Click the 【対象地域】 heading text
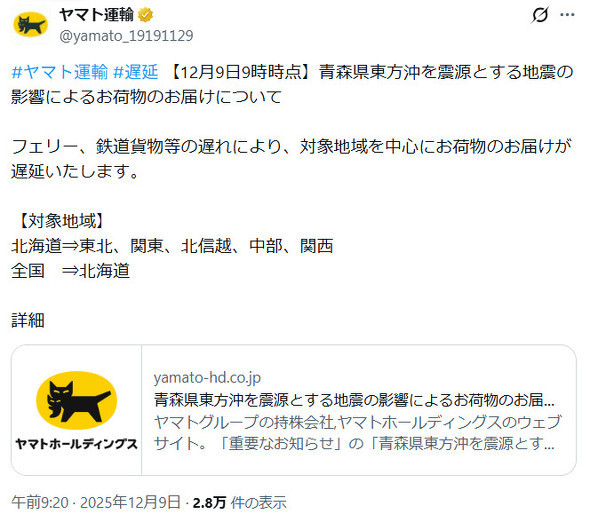 pyautogui.click(x=58, y=221)
